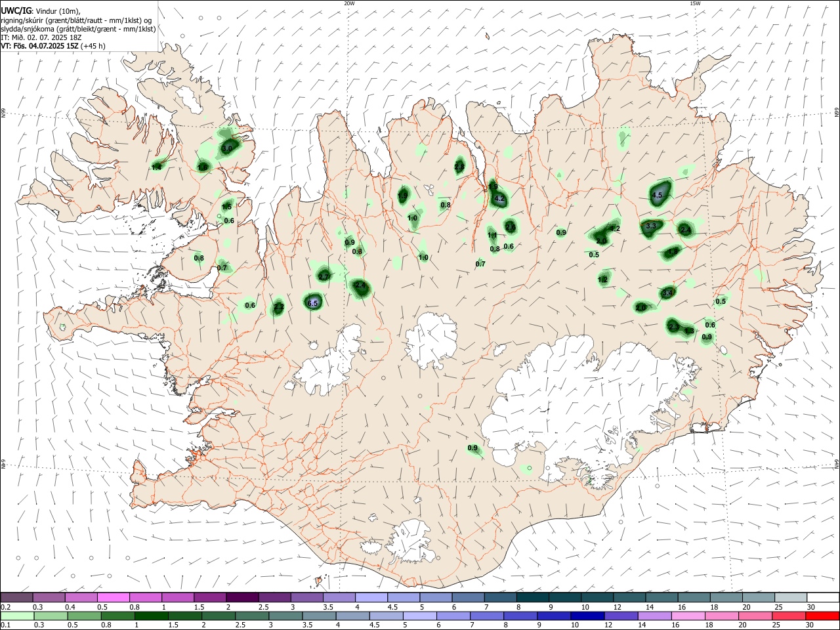Click the pale green swatch between 0.1 and 0.3
The height and width of the screenshot is (630, 840).
pyautogui.click(x=18, y=616)
